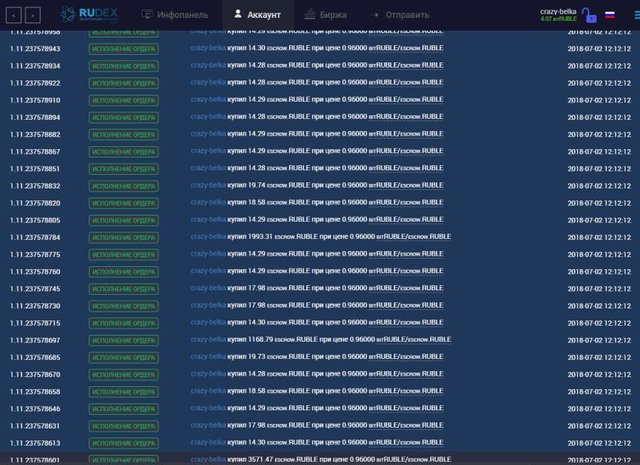Image resolution: width=640 pixels, height=465 pixels.
Task: Open operation ID 1.11.237578784
Action: pyautogui.click(x=35, y=238)
